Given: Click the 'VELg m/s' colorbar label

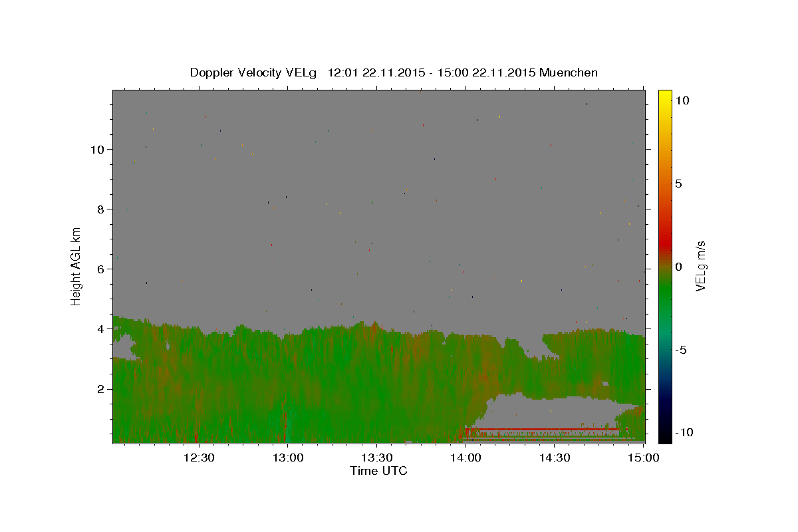Looking at the screenshot, I should click(700, 266).
